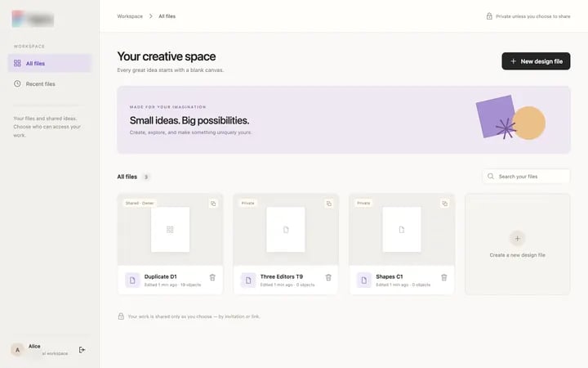Focus the Search your files field
Screen dimensions: 588x368
tap(526, 177)
